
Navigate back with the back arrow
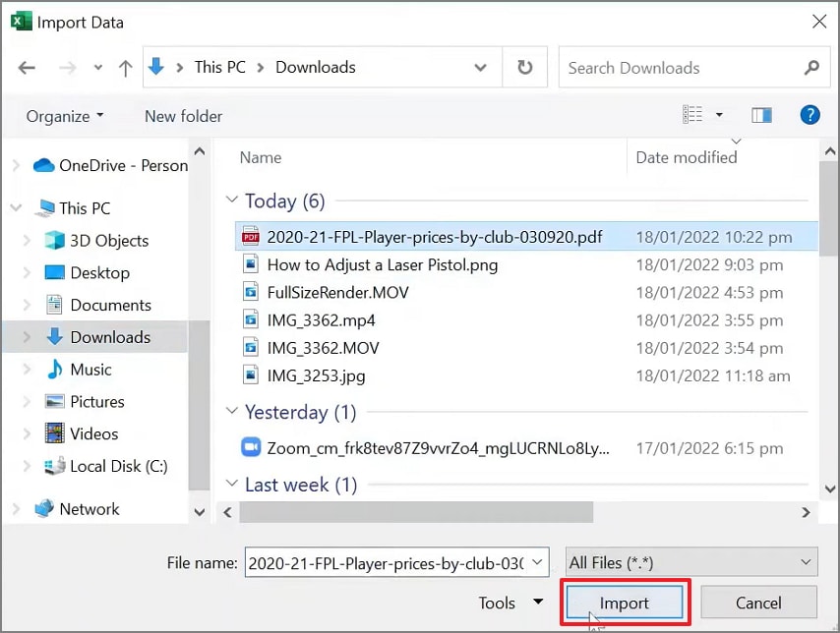tap(27, 67)
